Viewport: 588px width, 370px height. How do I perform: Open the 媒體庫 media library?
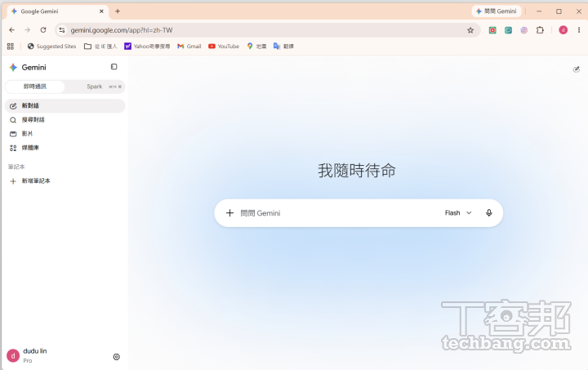pos(65,148)
